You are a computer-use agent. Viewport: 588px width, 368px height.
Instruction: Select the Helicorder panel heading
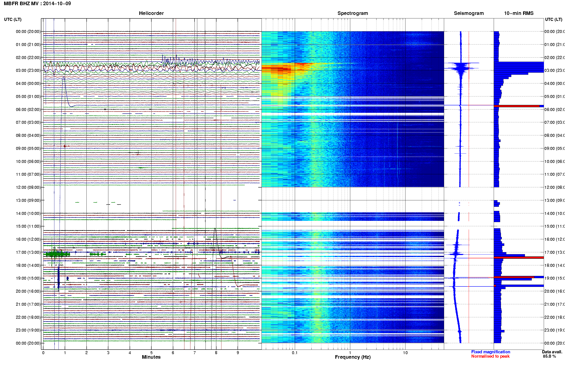[x=151, y=13]
